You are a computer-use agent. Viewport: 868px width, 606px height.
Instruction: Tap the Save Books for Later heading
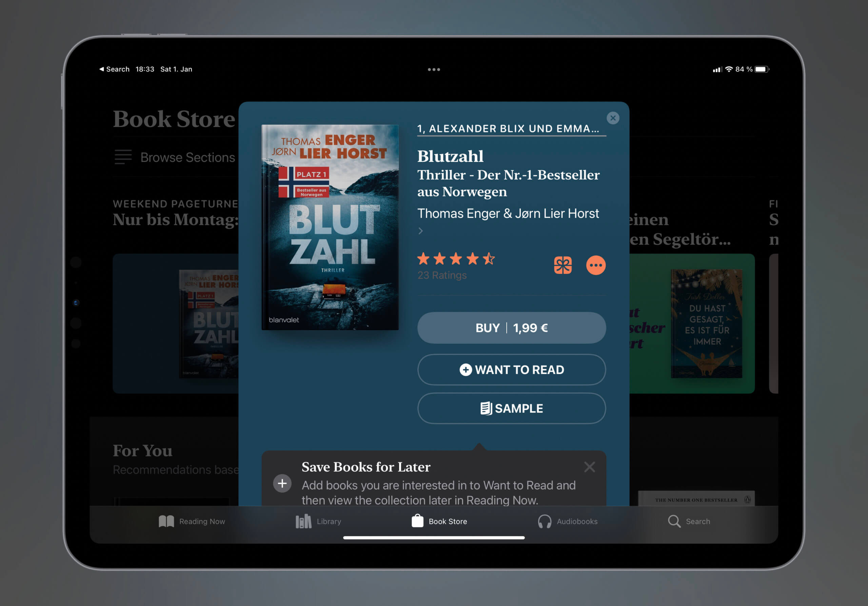tap(366, 467)
